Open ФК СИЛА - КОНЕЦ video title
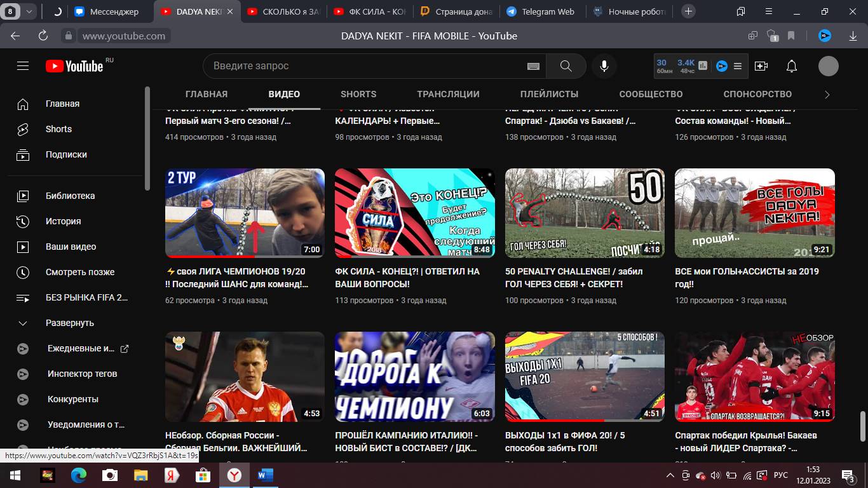 407,278
